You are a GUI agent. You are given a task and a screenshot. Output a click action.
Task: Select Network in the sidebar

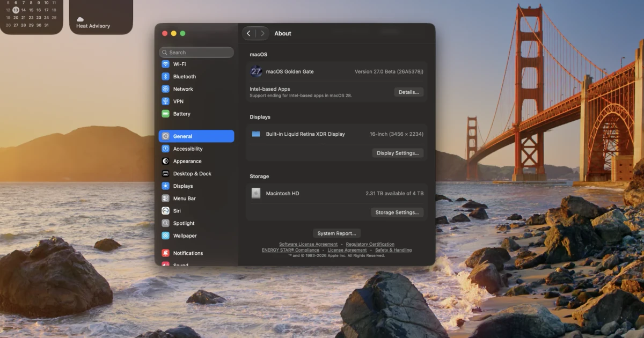click(x=196, y=89)
